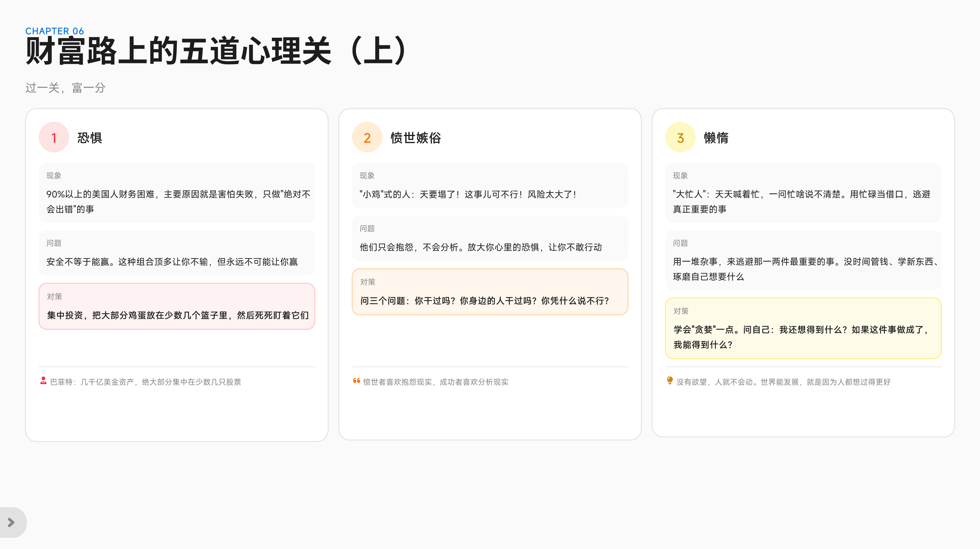
Task: Click the 问题 box about 安全不等于能赢
Action: pos(177,253)
